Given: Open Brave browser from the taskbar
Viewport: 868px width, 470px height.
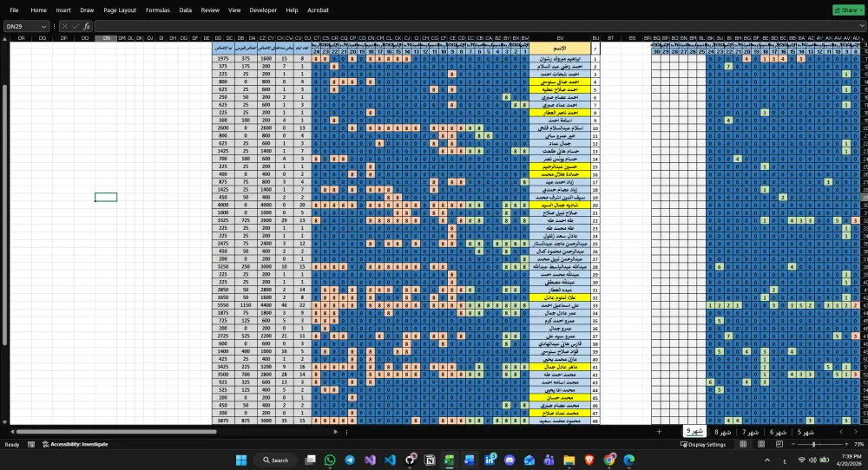Looking at the screenshot, I should coord(589,460).
